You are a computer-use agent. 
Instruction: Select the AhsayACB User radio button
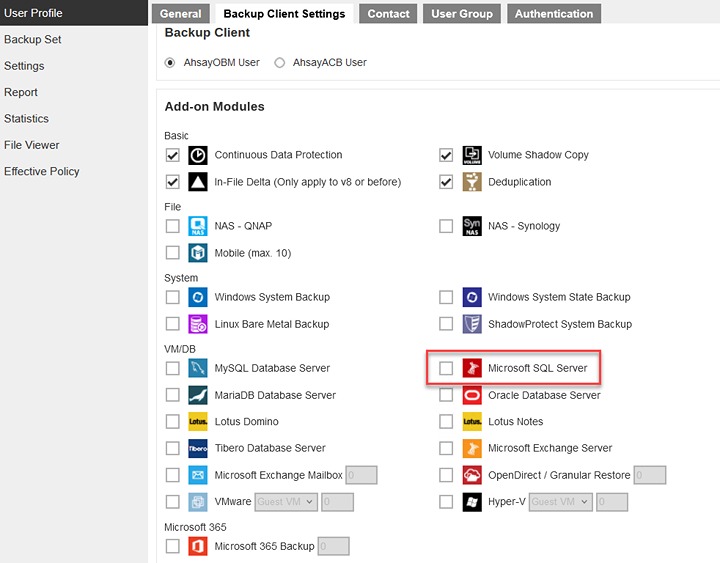(280, 62)
